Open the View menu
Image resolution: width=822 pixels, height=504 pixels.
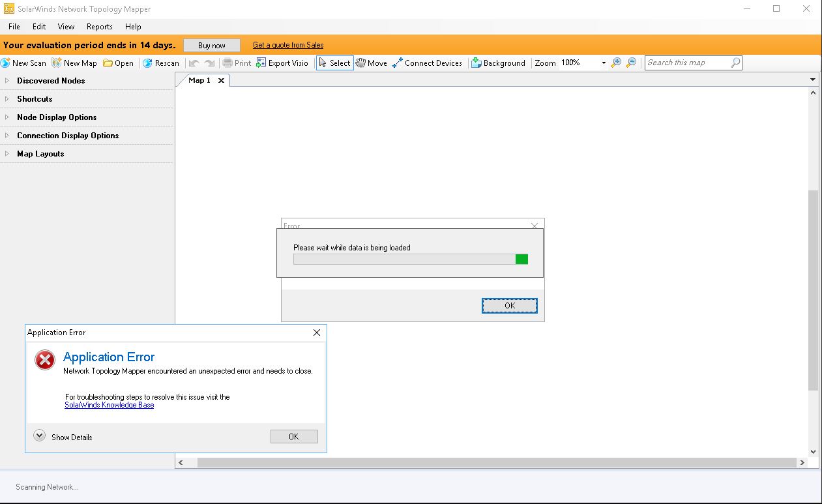(66, 27)
